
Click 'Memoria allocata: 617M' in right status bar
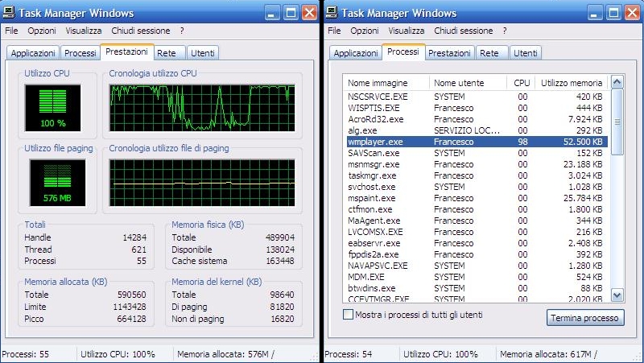[x=548, y=354]
